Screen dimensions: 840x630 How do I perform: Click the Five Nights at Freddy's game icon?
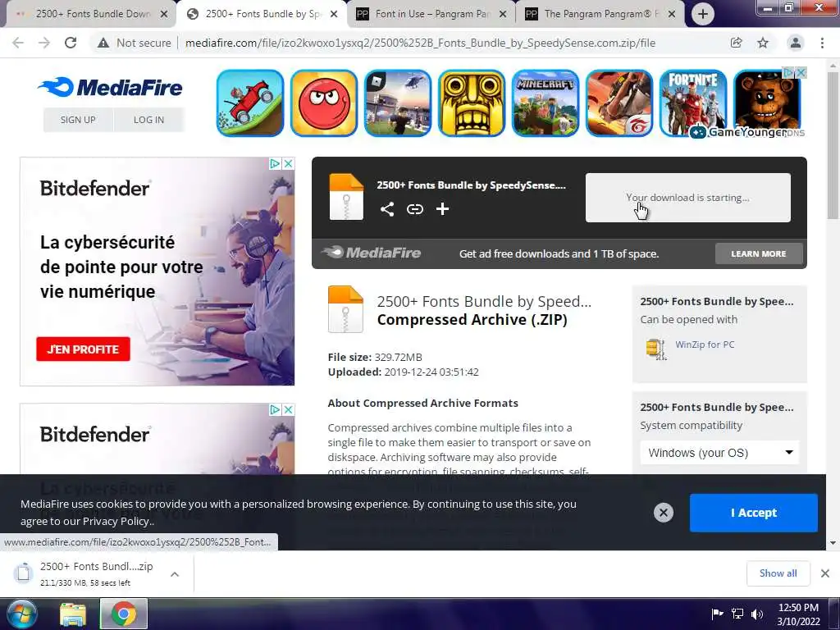click(x=767, y=103)
